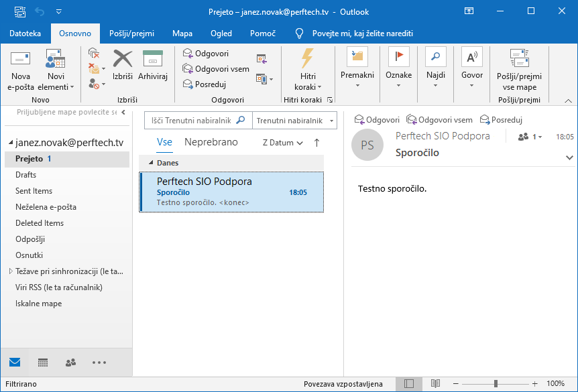Switch to the Pomoč tab
578x392 pixels.
(263, 34)
